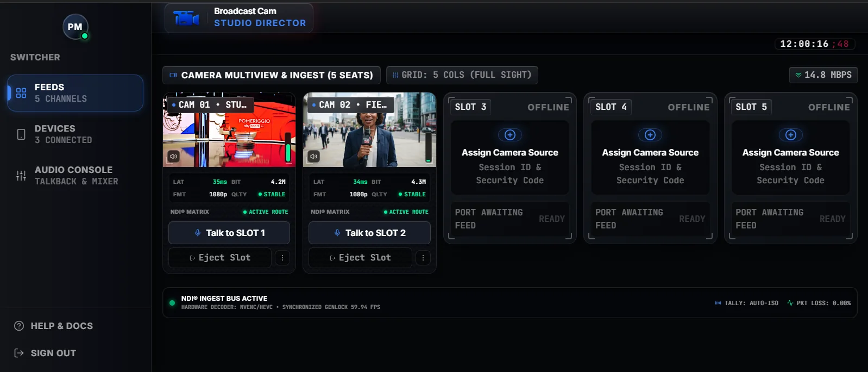Open the Audio Console talkback mixer
This screenshot has height=372, width=868.
tap(76, 176)
